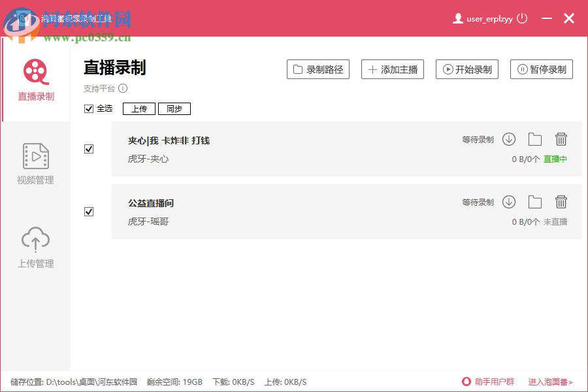This screenshot has height=392, width=588.
Task: Open folder for 公益直播间
Action: 535,201
